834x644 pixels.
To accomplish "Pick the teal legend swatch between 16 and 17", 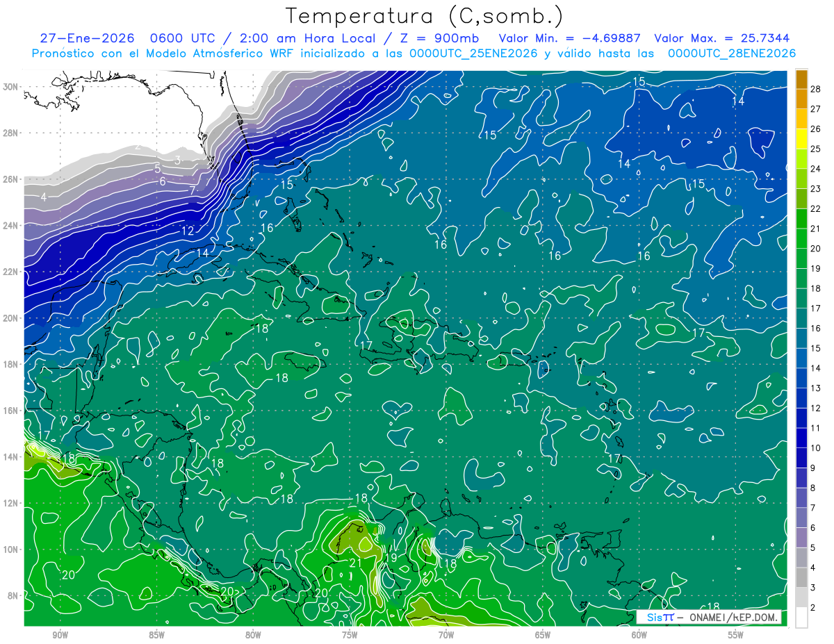I will [801, 318].
